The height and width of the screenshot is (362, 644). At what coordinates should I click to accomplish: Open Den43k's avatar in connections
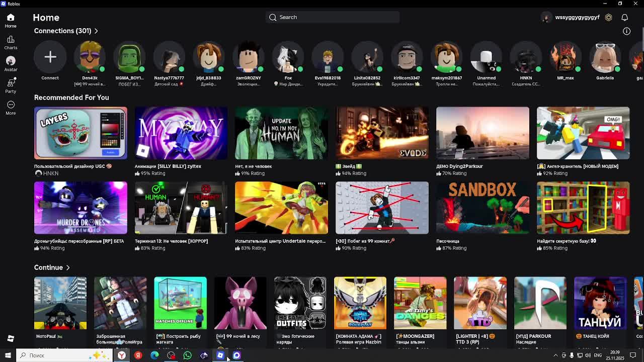tap(90, 57)
